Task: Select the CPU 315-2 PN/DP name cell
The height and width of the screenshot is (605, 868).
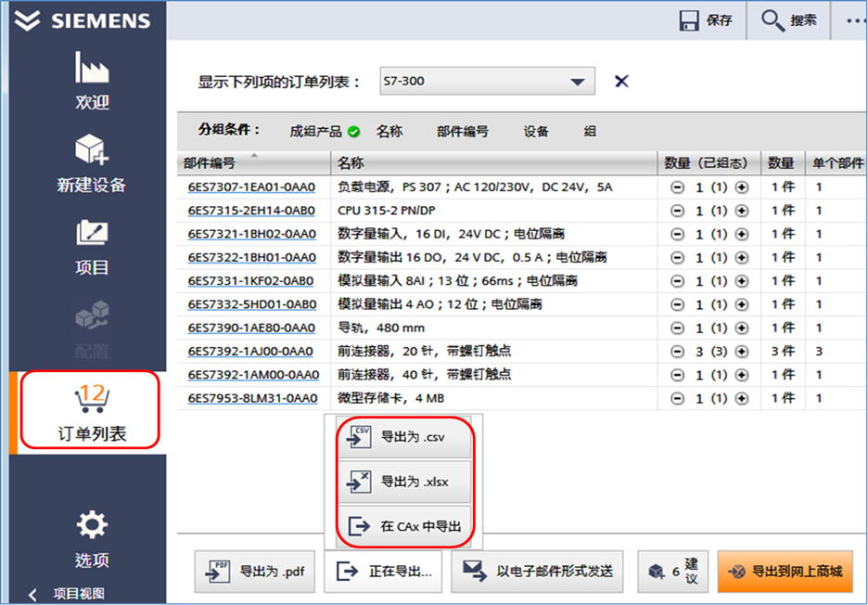Action: click(493, 211)
